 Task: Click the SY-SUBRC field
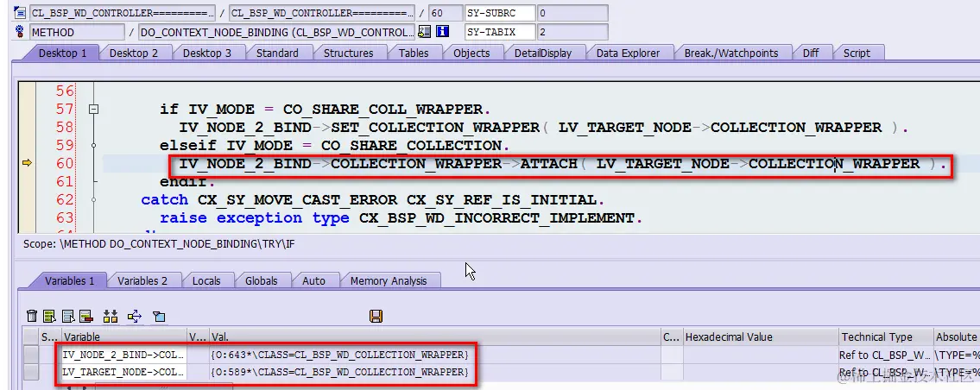[500, 13]
